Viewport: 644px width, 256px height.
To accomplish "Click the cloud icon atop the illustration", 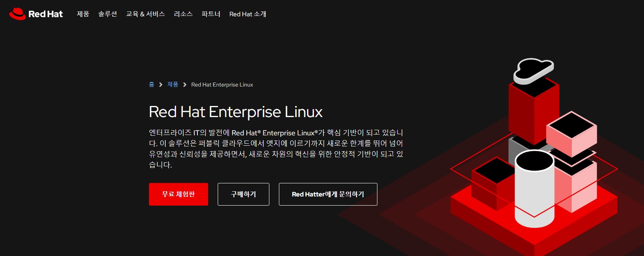I will (x=534, y=71).
